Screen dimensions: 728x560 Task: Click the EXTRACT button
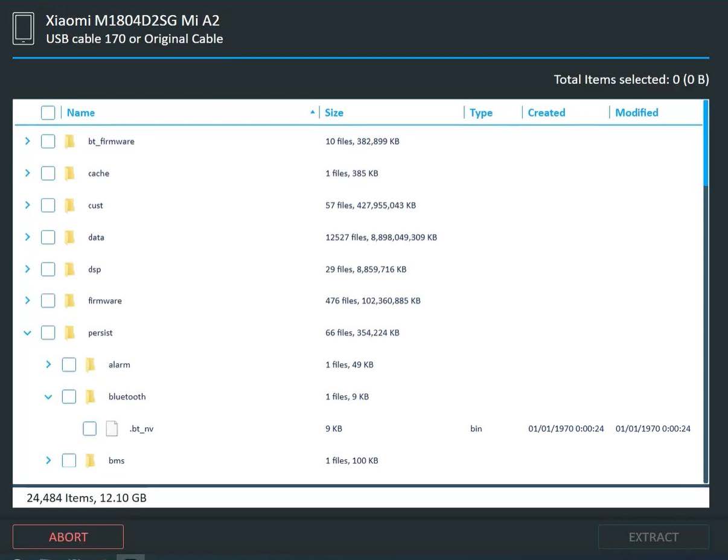click(x=653, y=537)
